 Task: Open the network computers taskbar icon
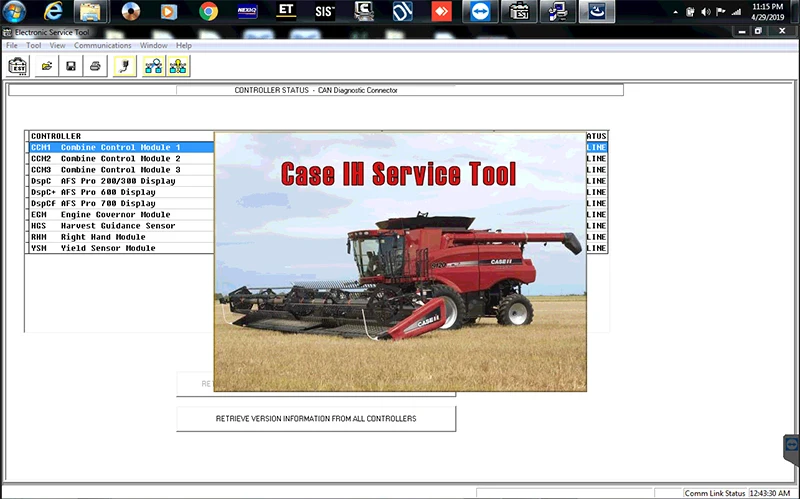(558, 11)
